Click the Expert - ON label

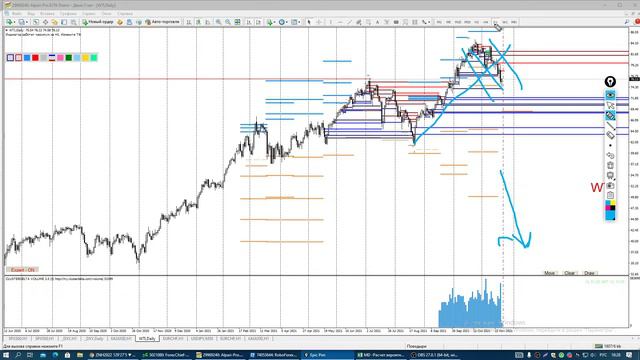point(22,270)
